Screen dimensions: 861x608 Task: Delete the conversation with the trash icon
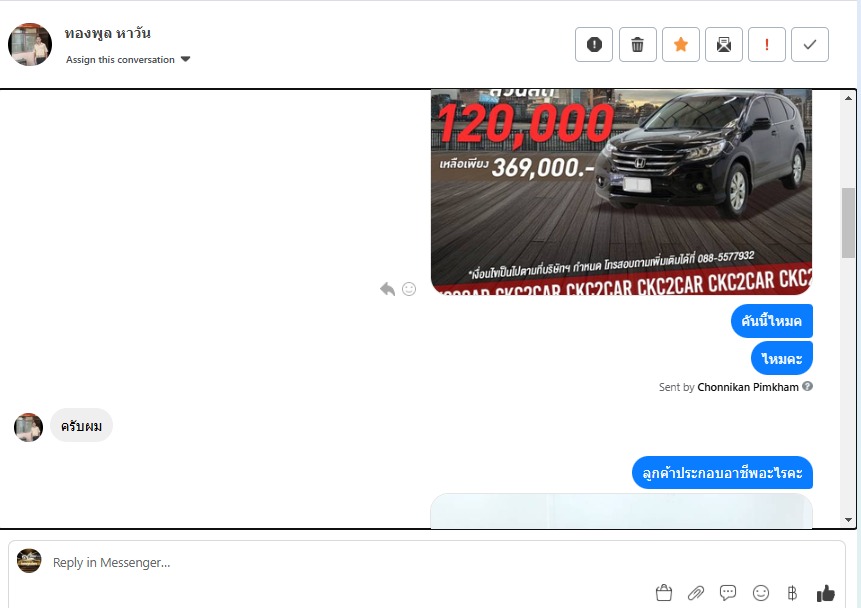pyautogui.click(x=638, y=44)
